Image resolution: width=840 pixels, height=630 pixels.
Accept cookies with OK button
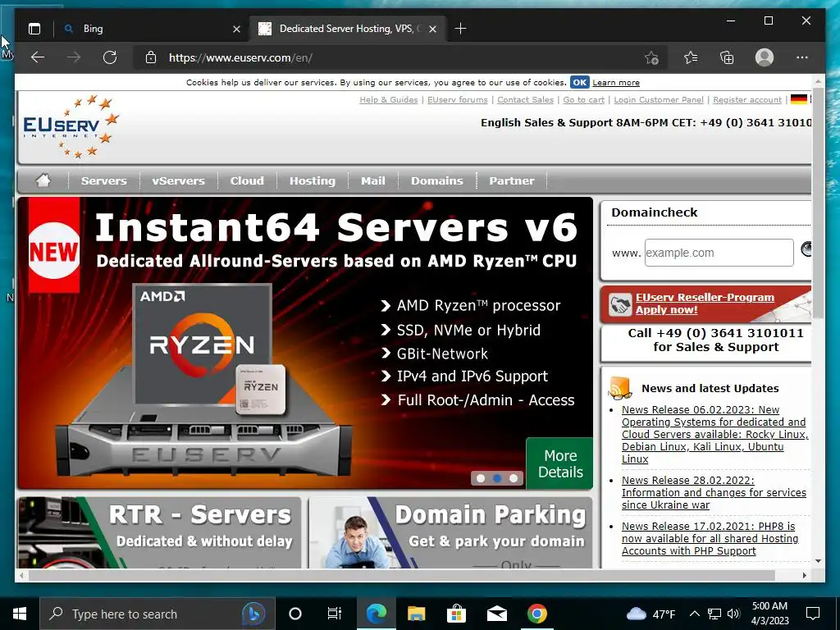click(579, 82)
